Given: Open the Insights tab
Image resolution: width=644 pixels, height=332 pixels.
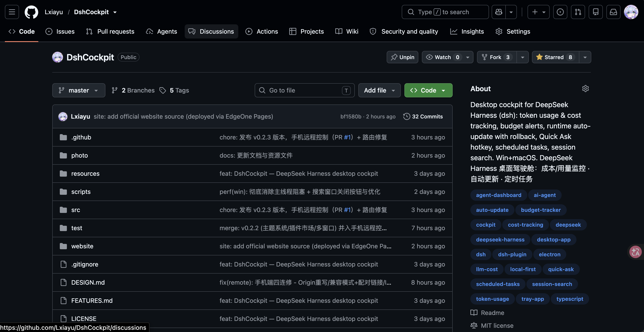Looking at the screenshot, I should (467, 31).
